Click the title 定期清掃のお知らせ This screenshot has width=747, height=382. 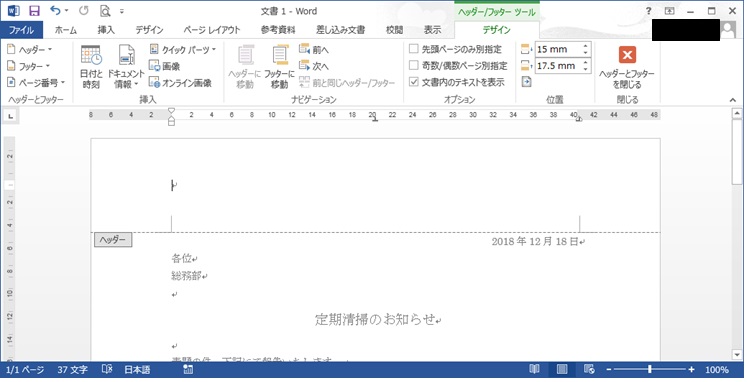pos(375,320)
